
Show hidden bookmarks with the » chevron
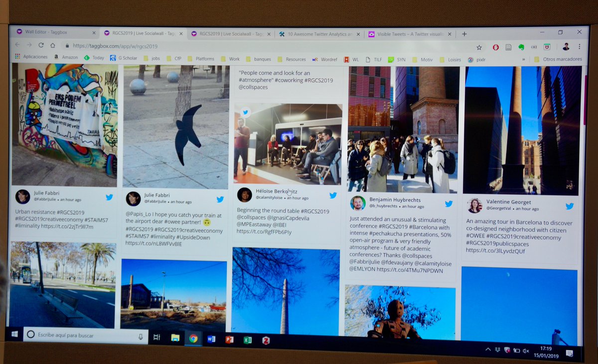tap(523, 59)
